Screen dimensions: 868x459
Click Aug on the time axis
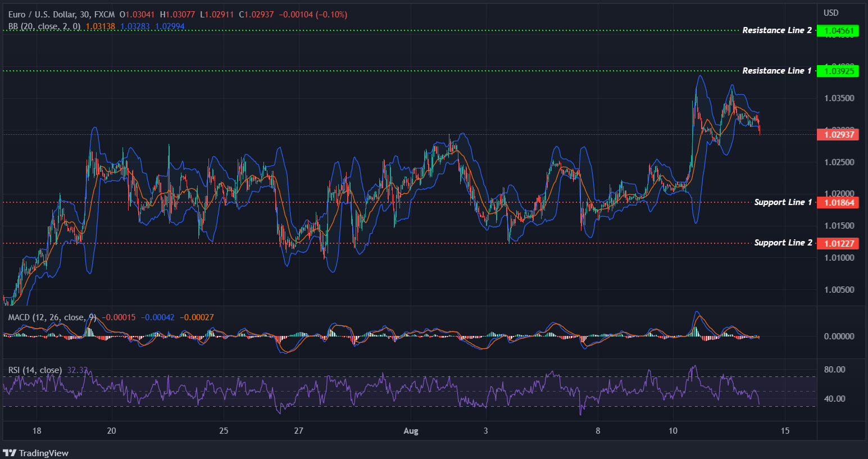tap(411, 431)
